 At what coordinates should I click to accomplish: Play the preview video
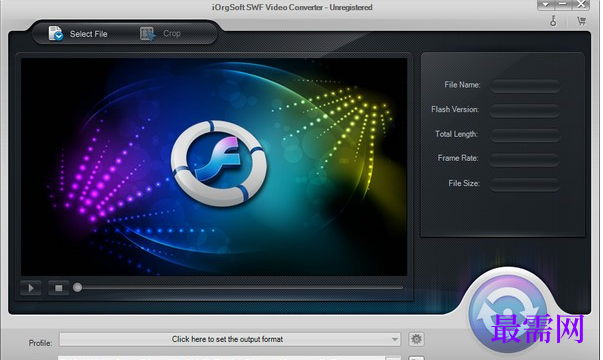pyautogui.click(x=31, y=288)
